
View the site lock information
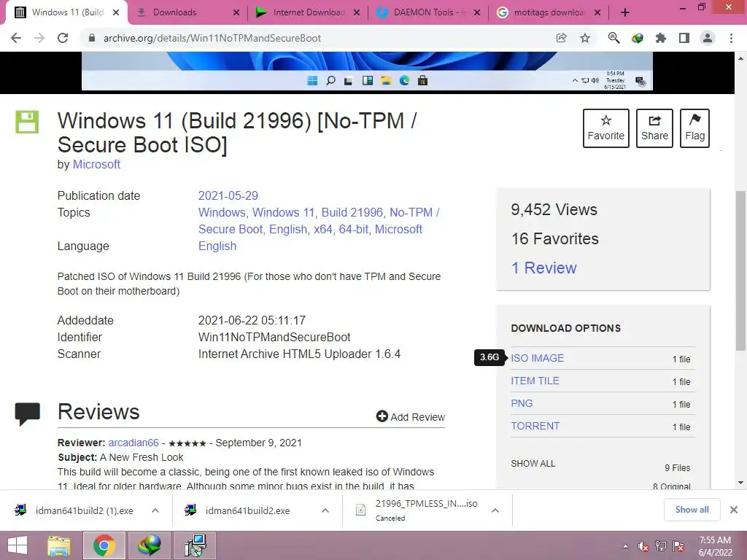point(92,38)
